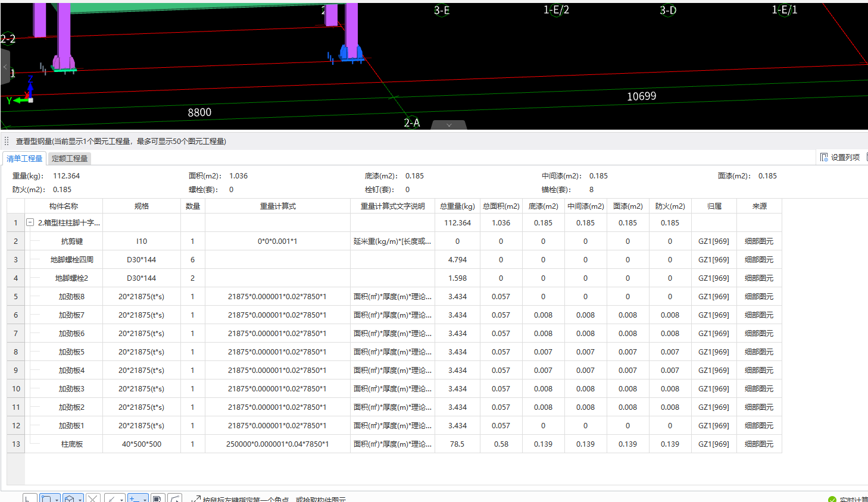Open 设置列项 column settings
868x502 pixels.
[x=840, y=157]
